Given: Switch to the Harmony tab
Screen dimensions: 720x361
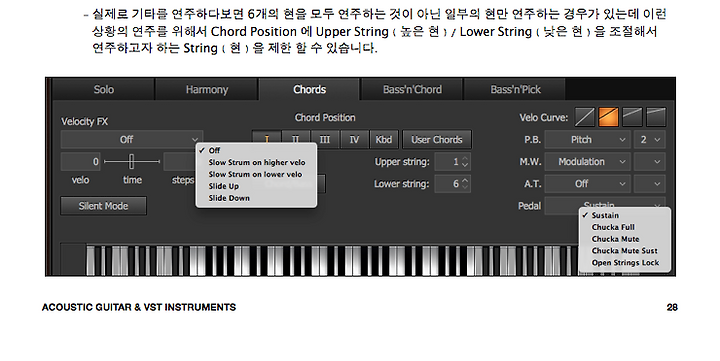Looking at the screenshot, I should click(x=207, y=90).
